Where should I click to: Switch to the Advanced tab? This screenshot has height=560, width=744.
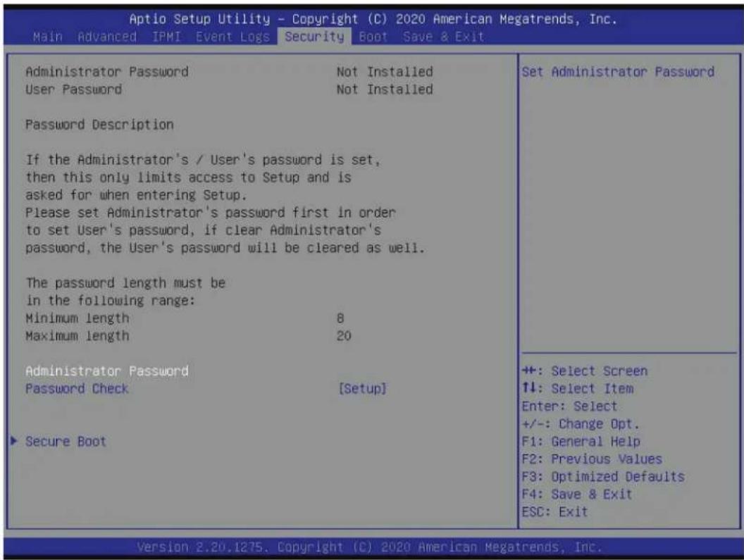click(x=107, y=37)
